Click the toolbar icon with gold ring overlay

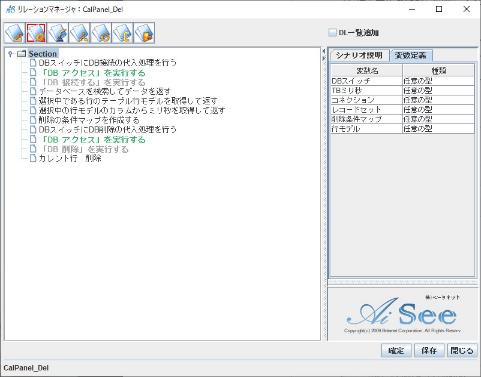coord(101,33)
